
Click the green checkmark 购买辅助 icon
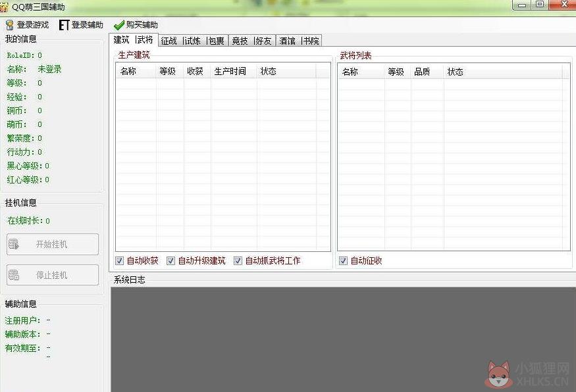click(118, 26)
